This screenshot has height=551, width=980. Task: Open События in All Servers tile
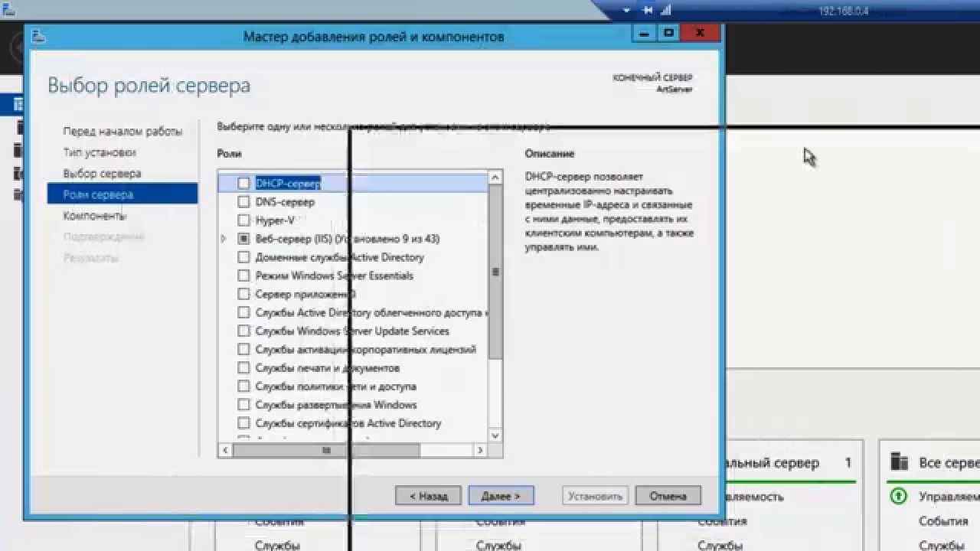pos(943,521)
